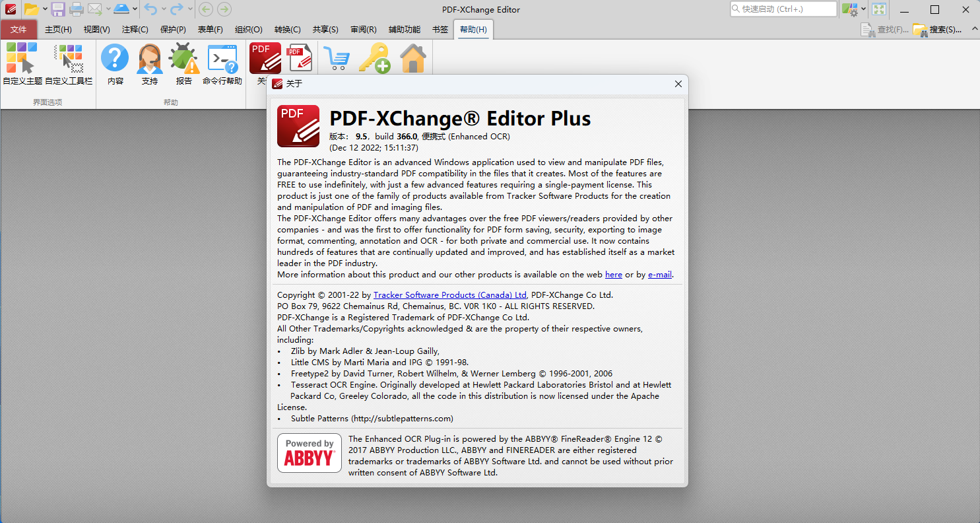
Task: Click the Undo arrow icon
Action: point(150,9)
